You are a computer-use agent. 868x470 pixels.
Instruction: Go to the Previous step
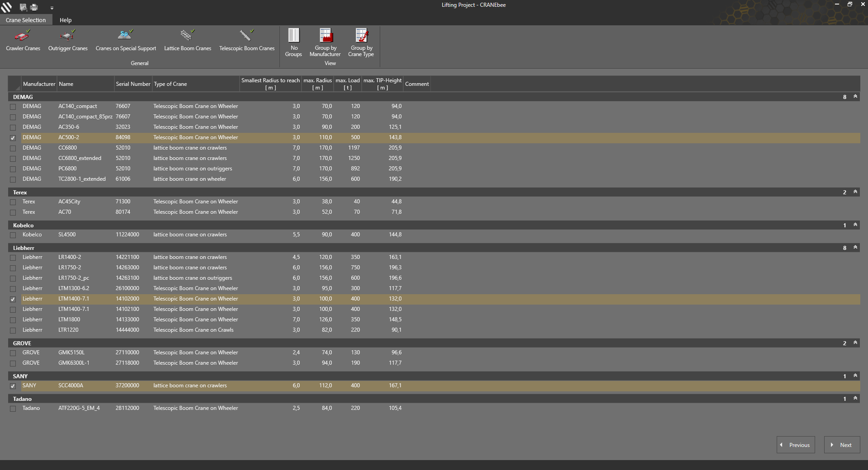[796, 445]
